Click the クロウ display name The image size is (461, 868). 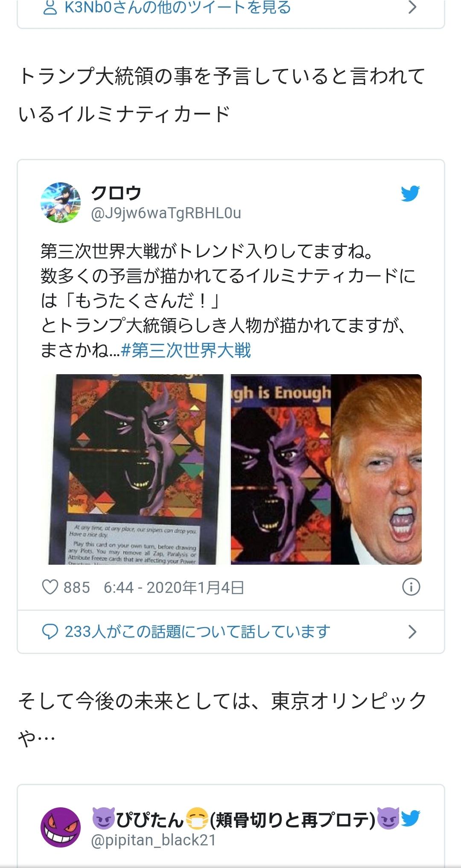point(116,193)
